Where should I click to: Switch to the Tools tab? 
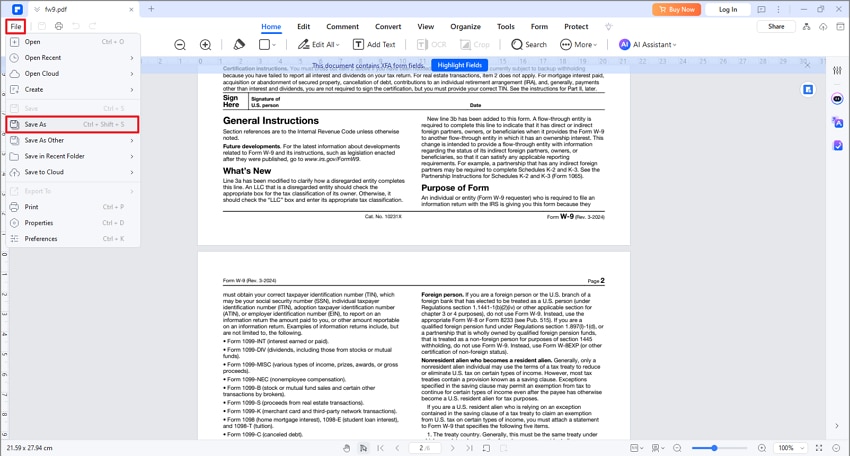[506, 27]
